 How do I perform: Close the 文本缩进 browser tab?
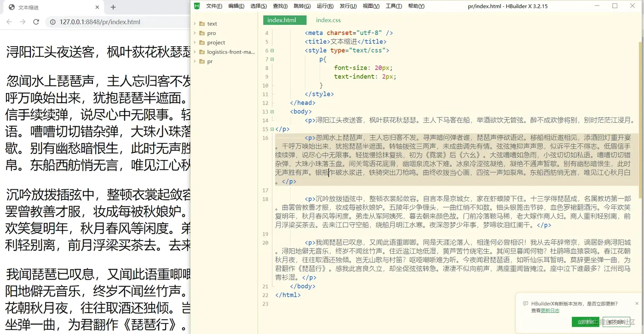point(97,7)
